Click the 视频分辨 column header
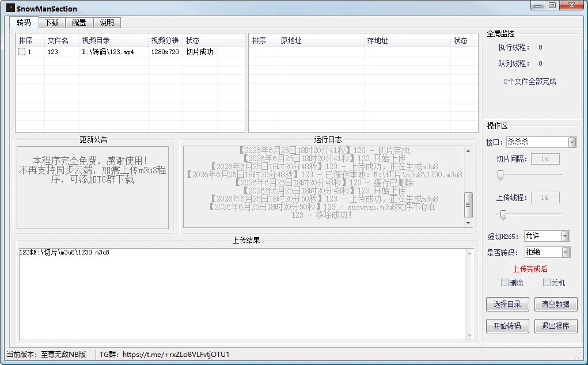Viewport: 588px width, 365px height. 165,40
